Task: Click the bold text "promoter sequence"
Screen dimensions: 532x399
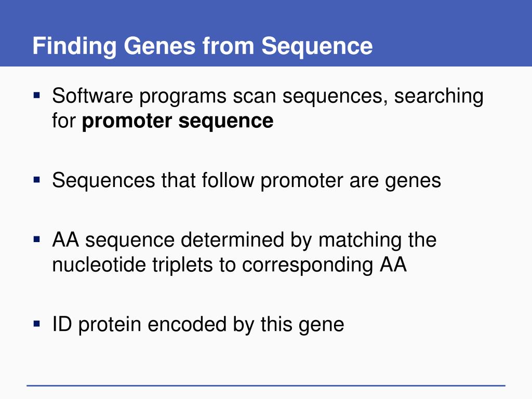Action: coord(178,121)
